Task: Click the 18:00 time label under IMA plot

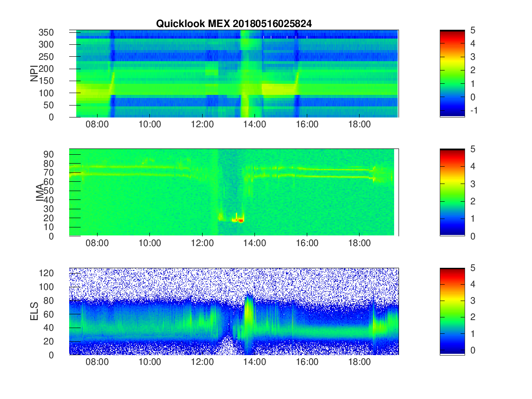Action: point(360,243)
